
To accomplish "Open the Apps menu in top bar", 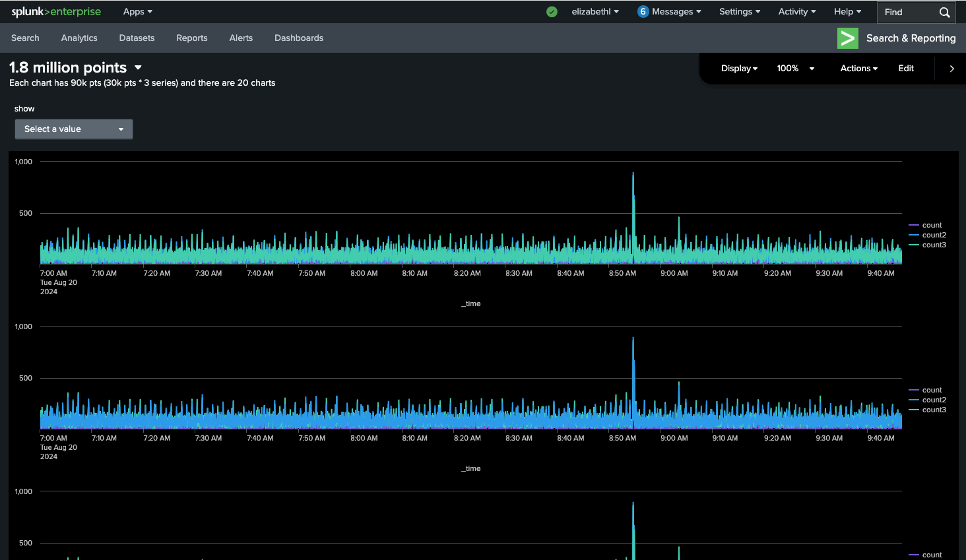I will (137, 12).
